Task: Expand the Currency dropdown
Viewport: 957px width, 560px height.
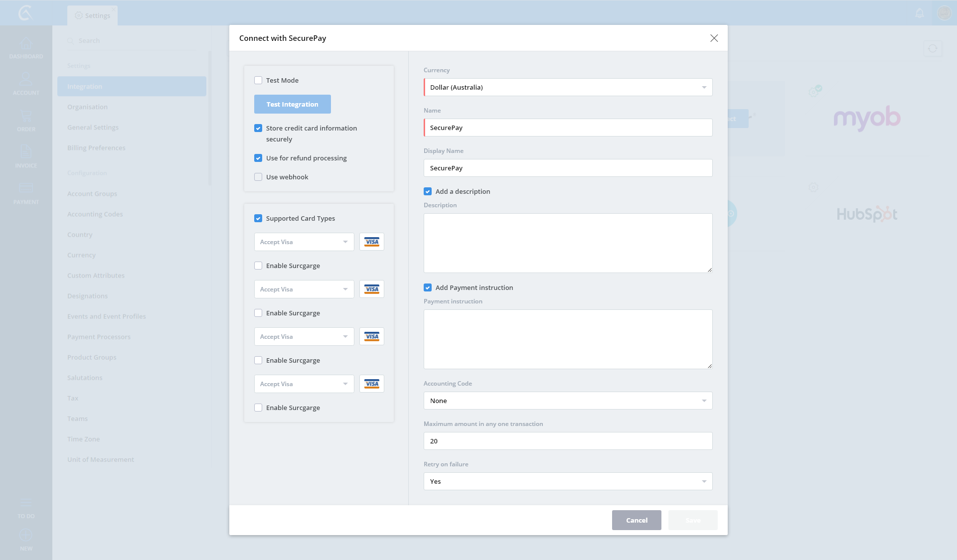Action: (x=568, y=87)
